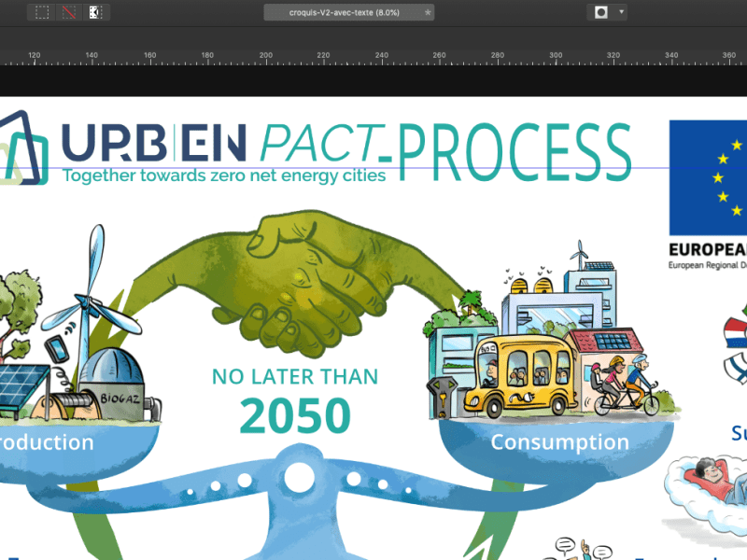Screen dimensions: 747x560
Task: Click the Select All marquee icon
Action: point(42,12)
